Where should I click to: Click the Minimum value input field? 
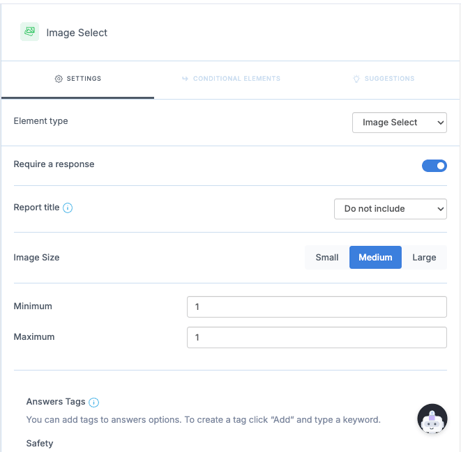point(317,307)
